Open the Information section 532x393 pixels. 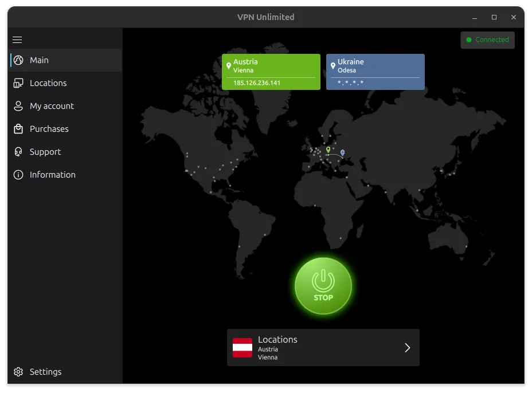(x=65, y=175)
